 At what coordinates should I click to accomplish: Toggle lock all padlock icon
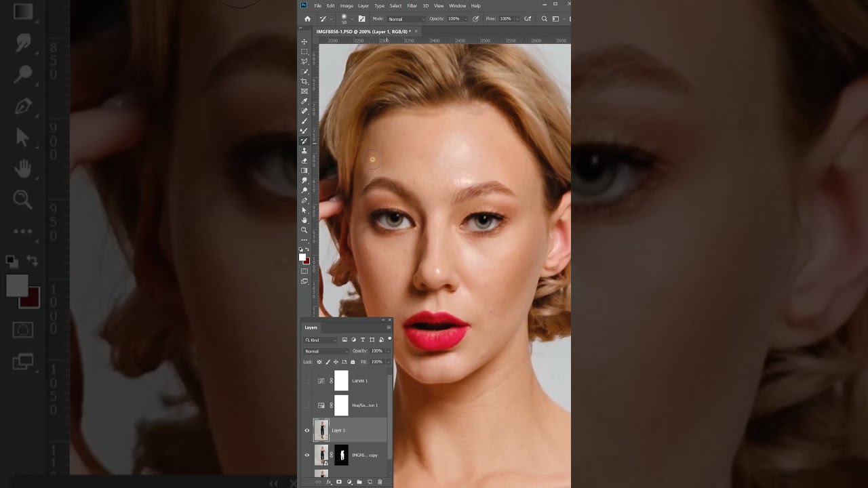click(353, 362)
